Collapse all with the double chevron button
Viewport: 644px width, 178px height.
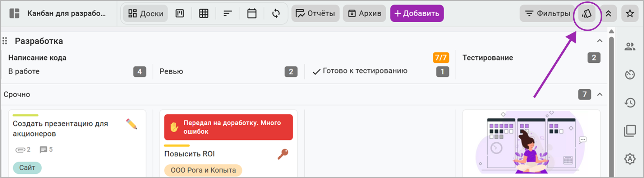pyautogui.click(x=608, y=14)
